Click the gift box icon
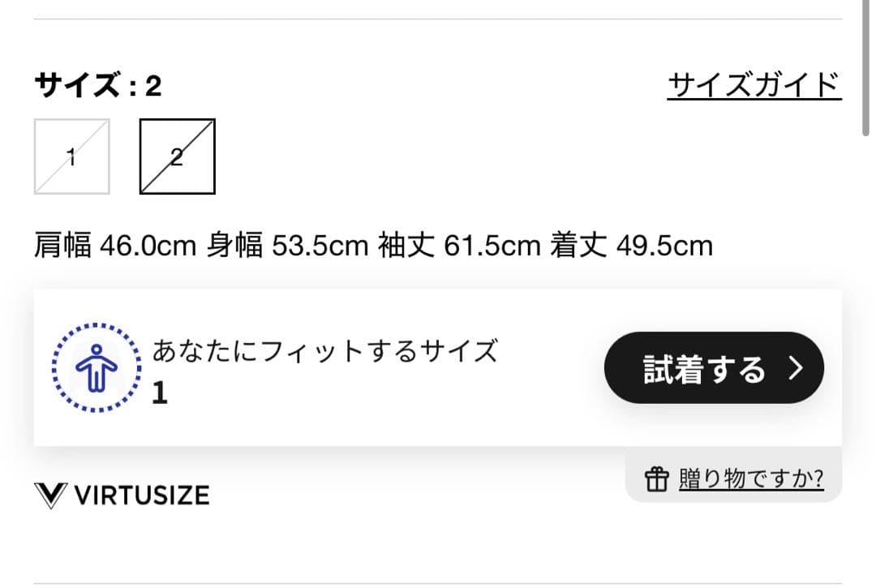Image resolution: width=876 pixels, height=588 pixels. (655, 479)
